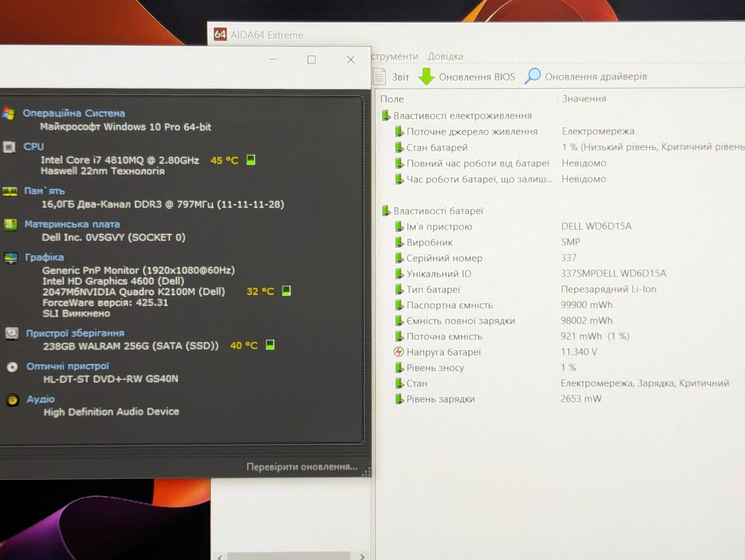Image resolution: width=745 pixels, height=560 pixels.
Task: Select the Повний час роботи від батареї row
Action: pos(561,163)
